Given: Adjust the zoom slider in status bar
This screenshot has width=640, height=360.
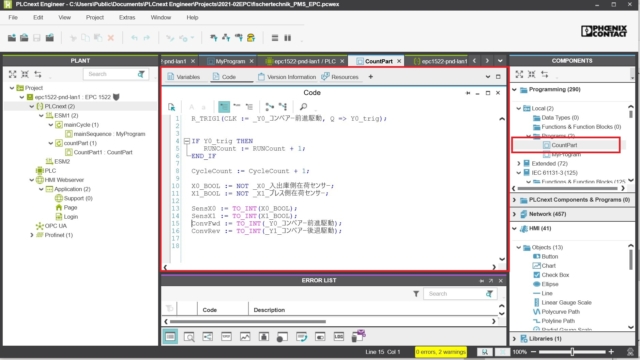Looking at the screenshot, I should [572, 352].
